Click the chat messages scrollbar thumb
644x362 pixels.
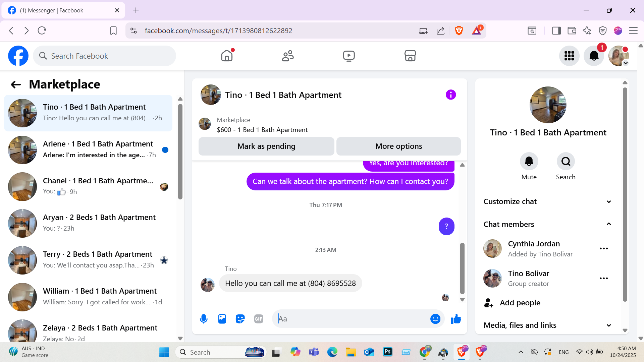(462, 268)
